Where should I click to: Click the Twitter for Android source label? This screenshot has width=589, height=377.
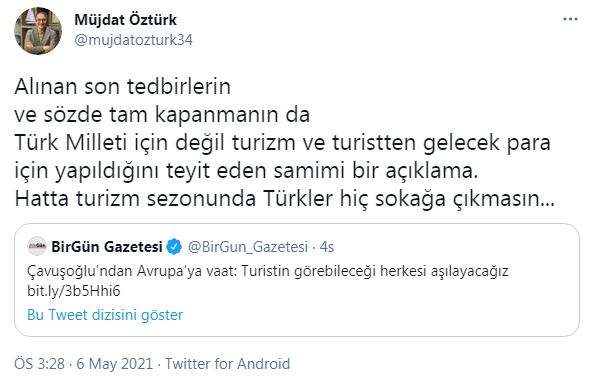(x=228, y=364)
